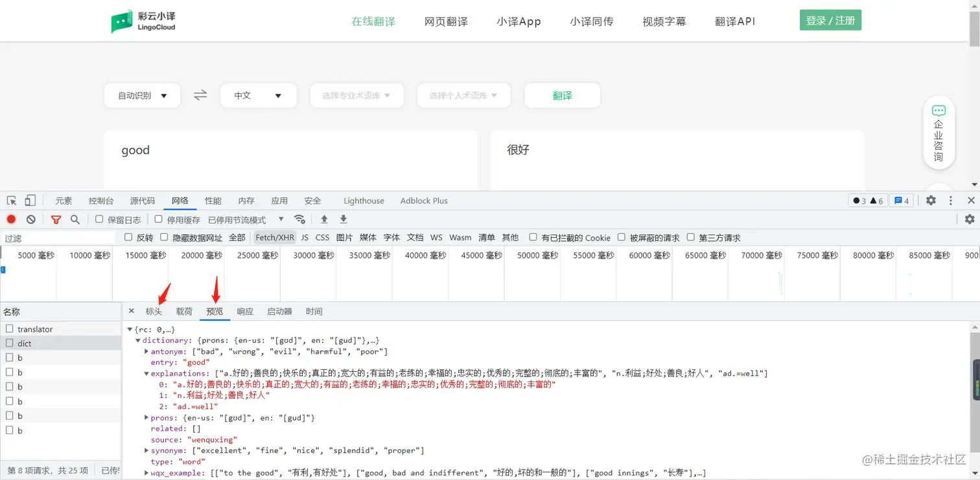Switch to the 标头 tab
This screenshot has width=980, height=480.
154,312
